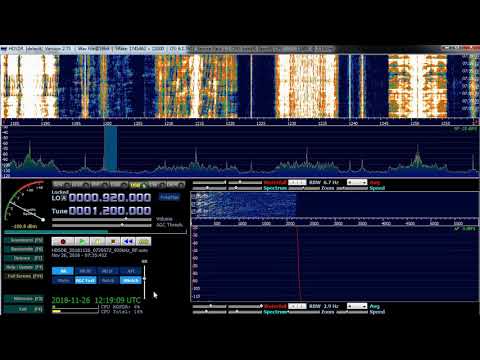This screenshot has width=480, height=360.
Task: Select LSB demodulation mode
Action: coord(119,184)
